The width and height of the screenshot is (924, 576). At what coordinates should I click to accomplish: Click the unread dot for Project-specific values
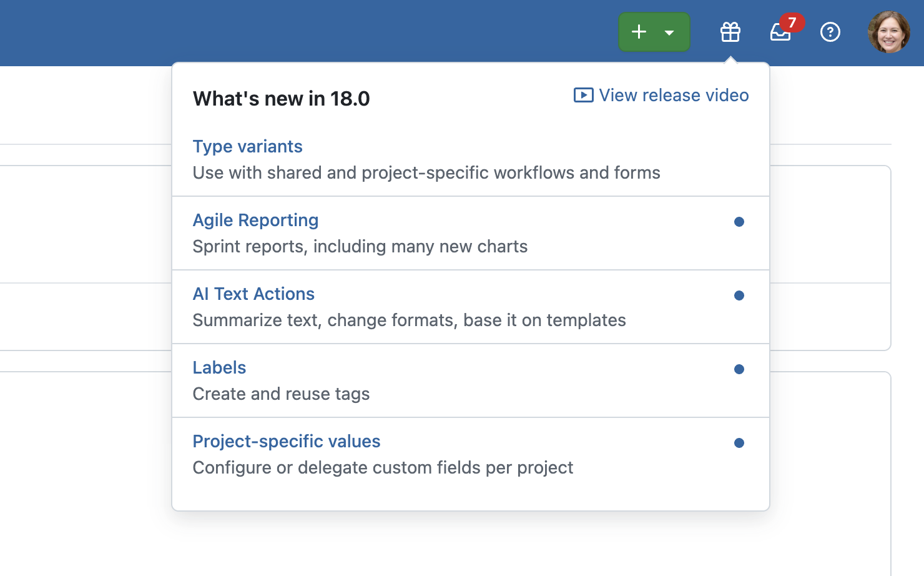click(x=739, y=443)
